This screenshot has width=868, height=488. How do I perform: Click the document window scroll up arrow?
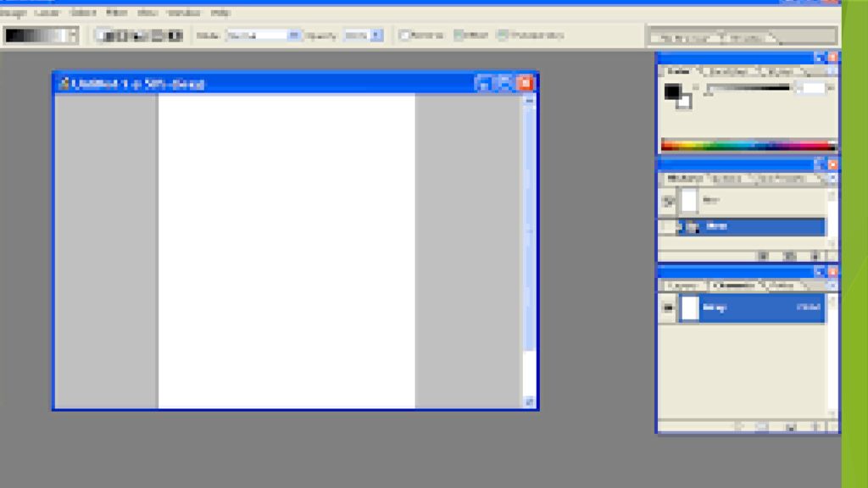[x=529, y=102]
